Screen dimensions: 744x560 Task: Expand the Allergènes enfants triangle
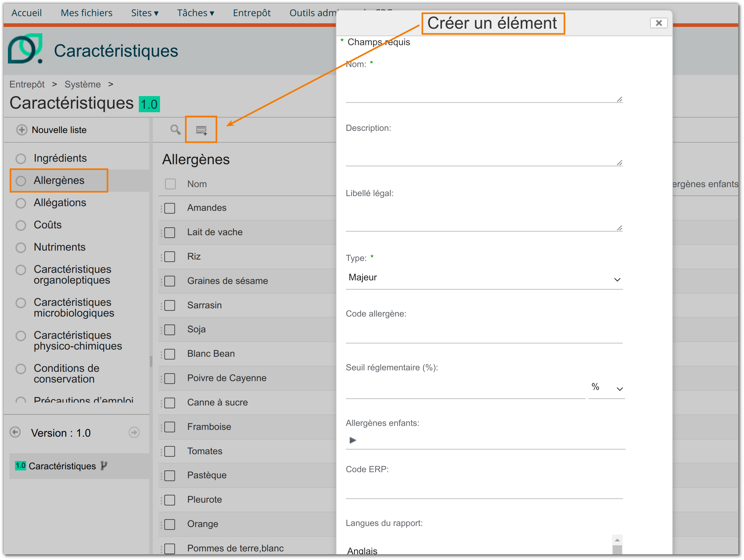click(x=353, y=440)
